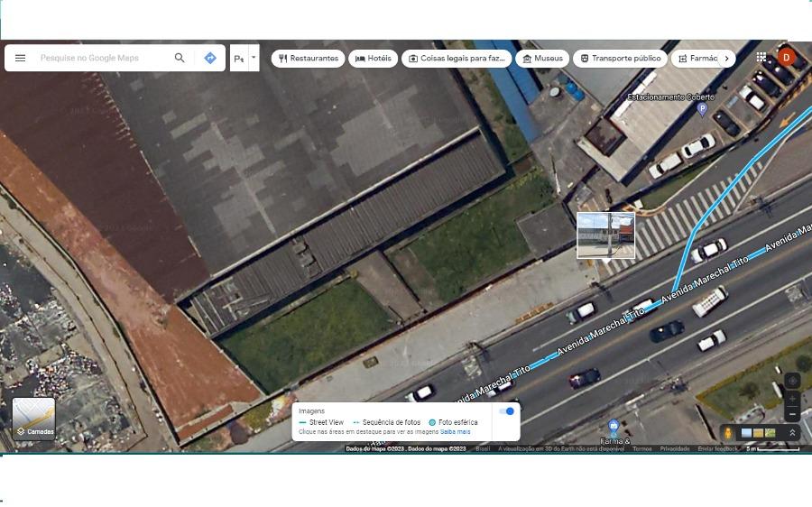This screenshot has height=507, width=812.
Task: Click the Pe language input button
Action: point(239,58)
